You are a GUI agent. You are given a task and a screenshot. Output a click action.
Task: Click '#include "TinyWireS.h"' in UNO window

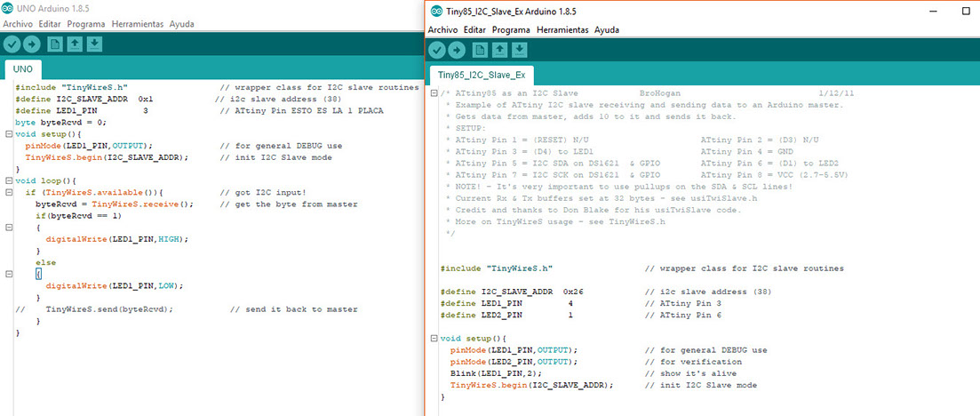(72, 88)
